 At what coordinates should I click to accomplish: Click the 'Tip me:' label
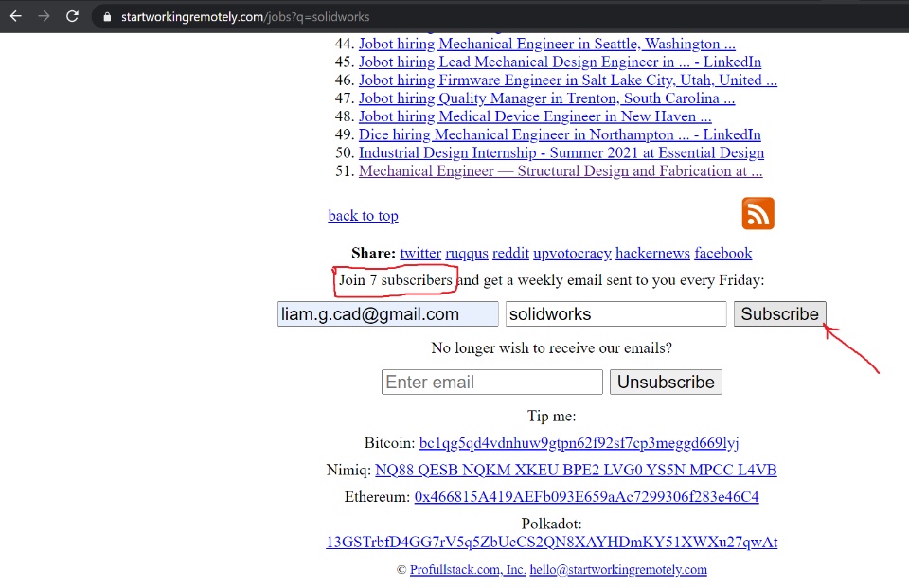[551, 416]
